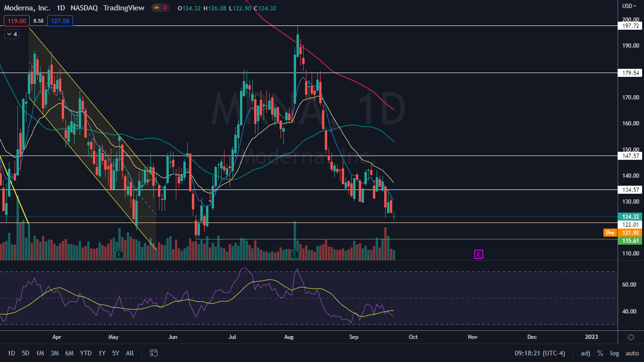Select the 1Y time range

[x=102, y=353]
